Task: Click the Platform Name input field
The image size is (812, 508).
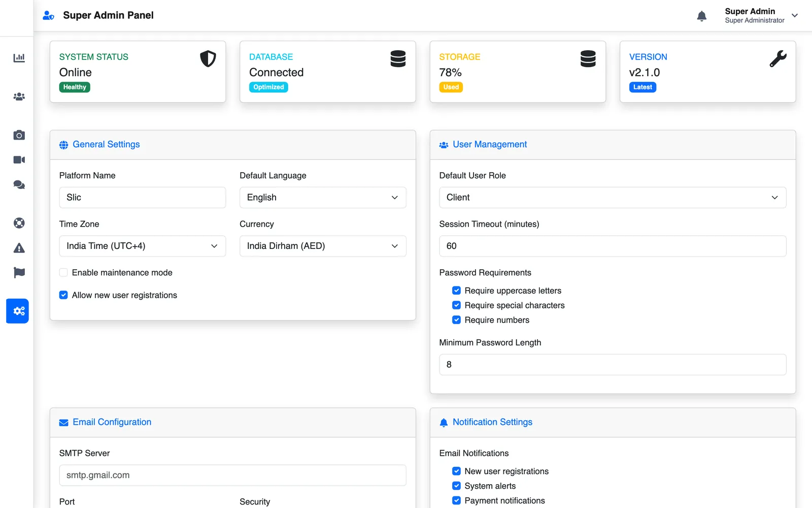Action: [143, 198]
